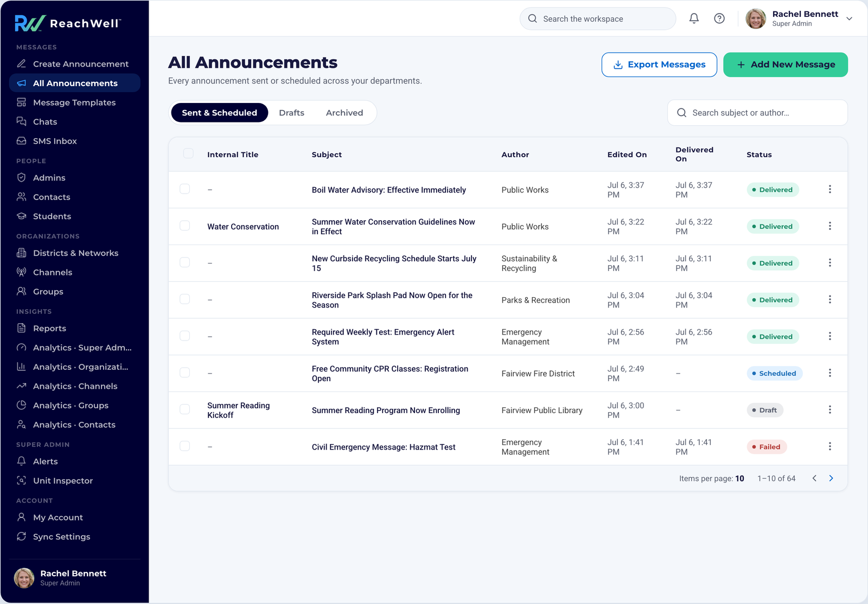
Task: Click the ReachWell logo
Action: click(68, 23)
